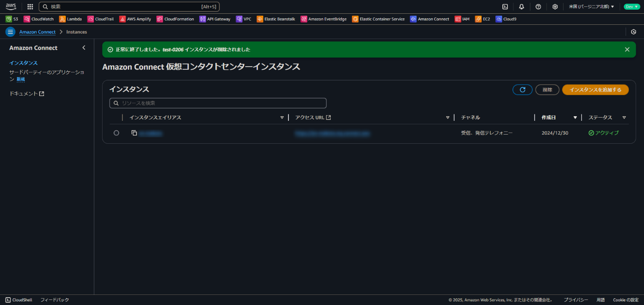Toggle the hamburger navigation menu
644x305 pixels.
coord(10,32)
